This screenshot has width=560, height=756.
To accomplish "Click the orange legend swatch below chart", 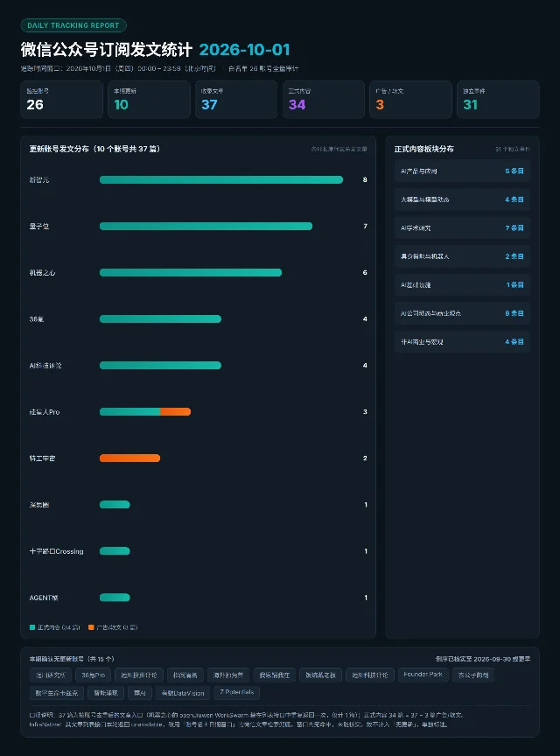I will click(91, 627).
